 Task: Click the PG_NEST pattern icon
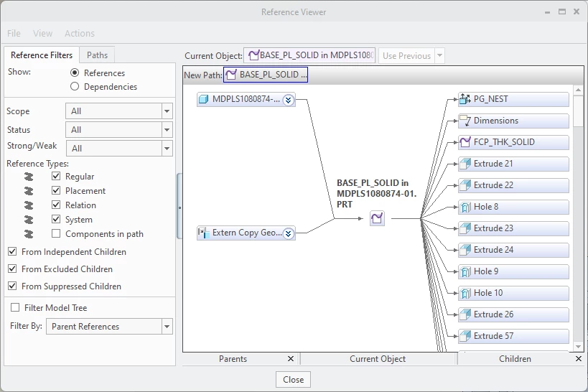[x=465, y=99]
